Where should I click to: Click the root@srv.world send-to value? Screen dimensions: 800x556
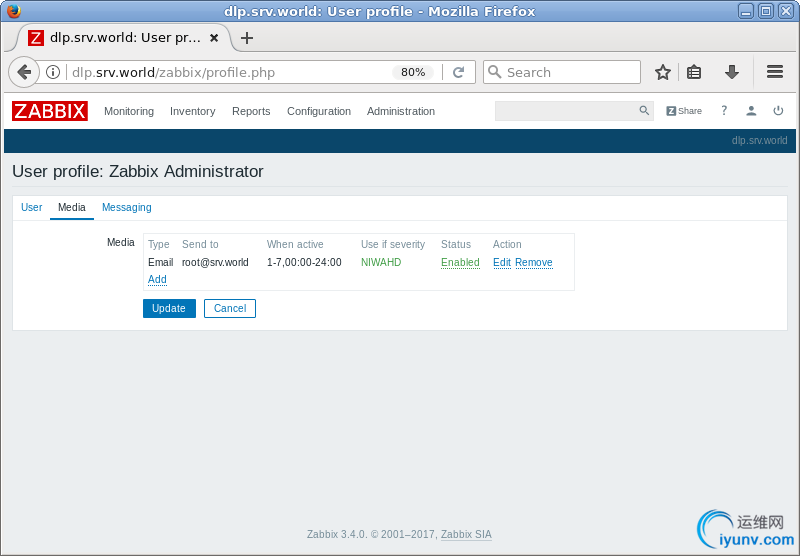215,262
